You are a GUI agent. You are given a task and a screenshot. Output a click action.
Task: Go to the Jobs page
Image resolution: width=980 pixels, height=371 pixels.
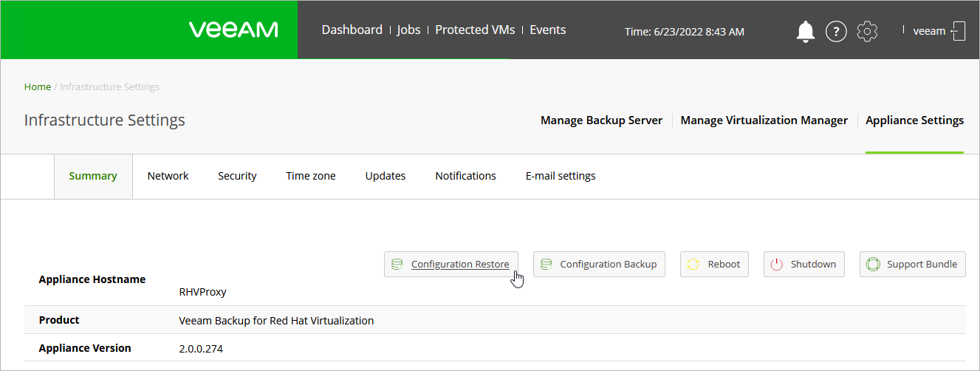pos(408,30)
